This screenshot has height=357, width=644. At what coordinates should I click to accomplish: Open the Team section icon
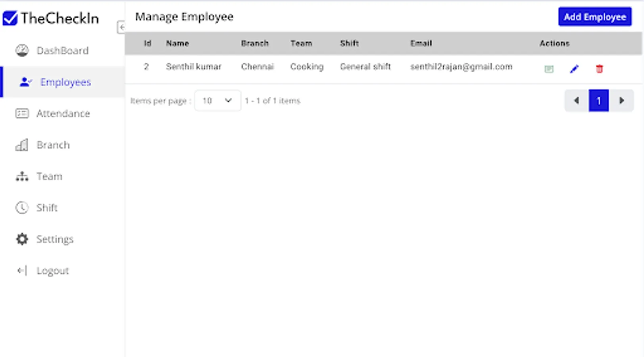click(22, 176)
